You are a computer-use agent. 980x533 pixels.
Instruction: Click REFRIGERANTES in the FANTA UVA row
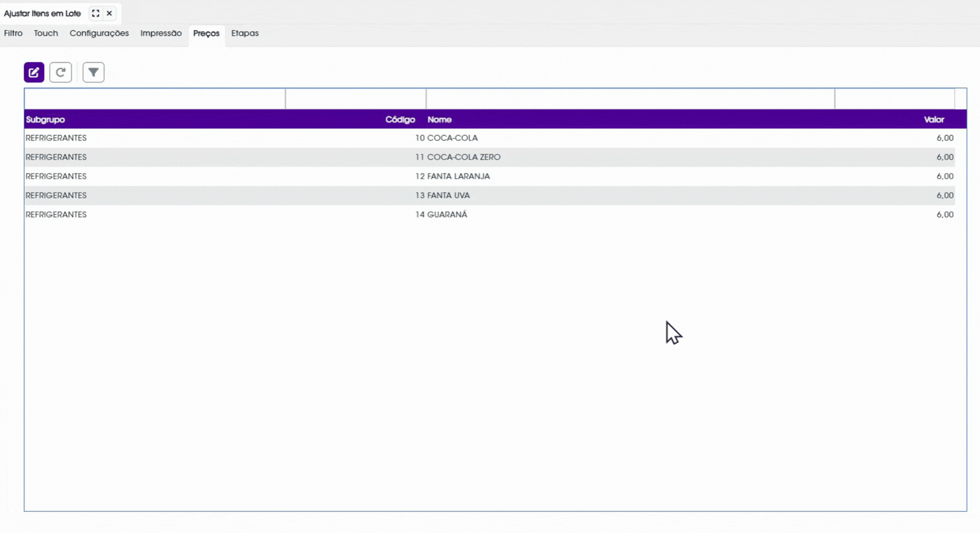tap(56, 195)
